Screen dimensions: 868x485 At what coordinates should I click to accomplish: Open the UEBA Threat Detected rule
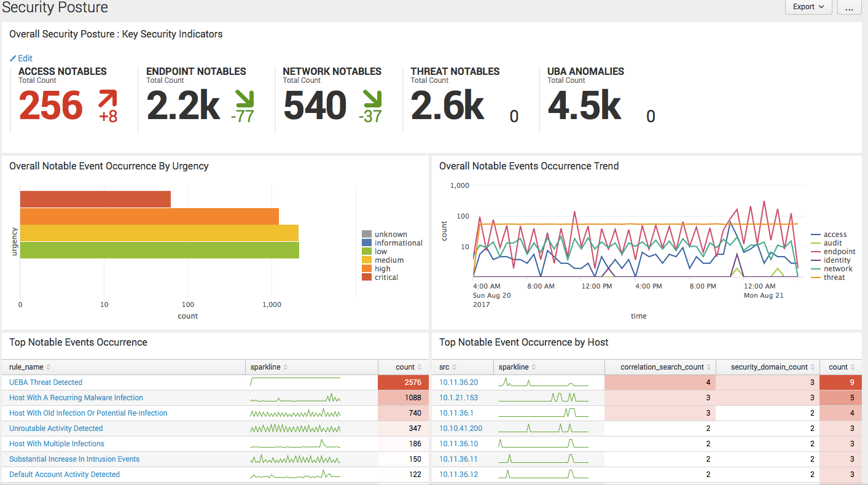(x=45, y=382)
